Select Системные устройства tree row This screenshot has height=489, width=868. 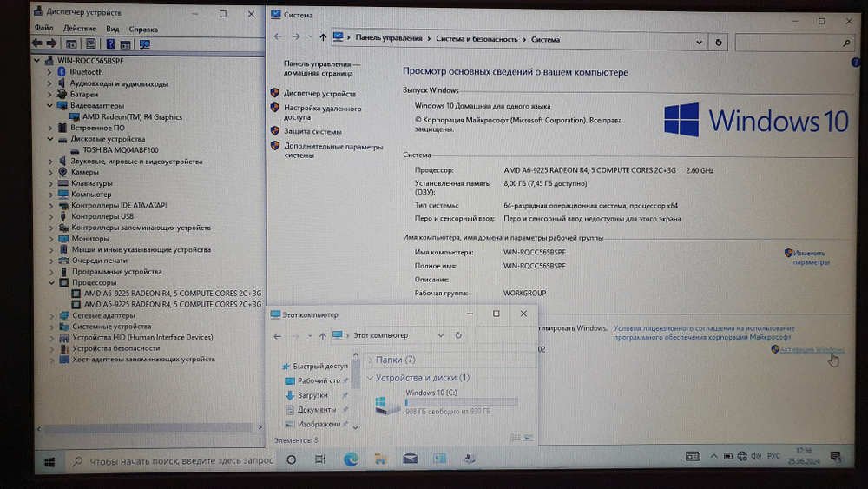(111, 327)
